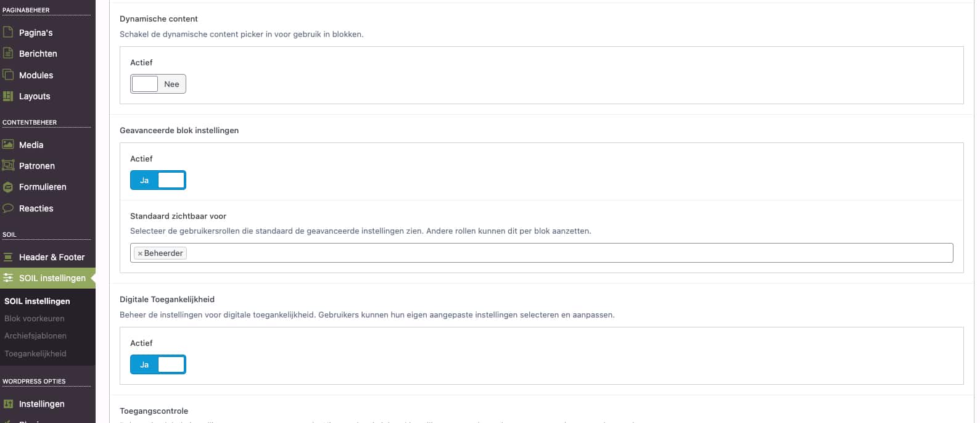This screenshot has width=980, height=423.
Task: Click the SOIL instellingen submenu entry
Action: 37,301
